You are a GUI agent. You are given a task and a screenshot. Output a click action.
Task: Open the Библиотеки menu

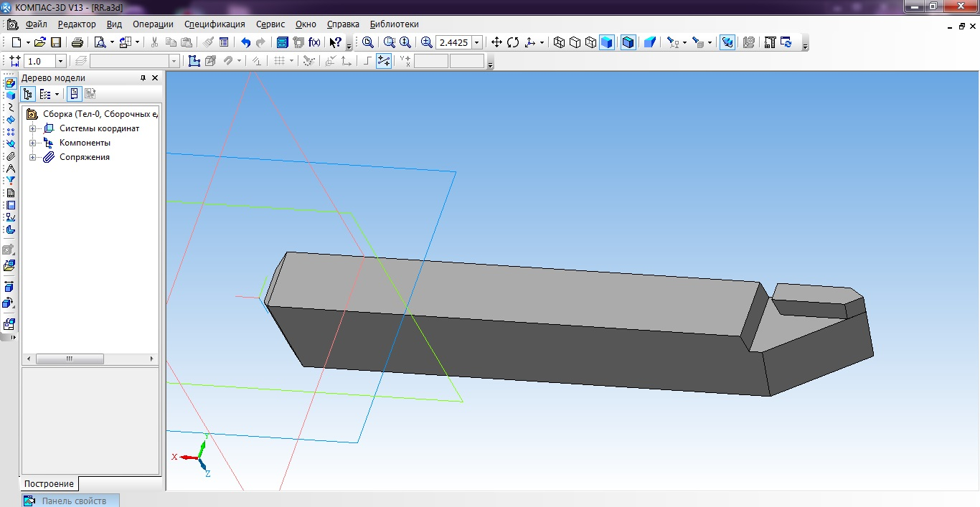[x=394, y=24]
